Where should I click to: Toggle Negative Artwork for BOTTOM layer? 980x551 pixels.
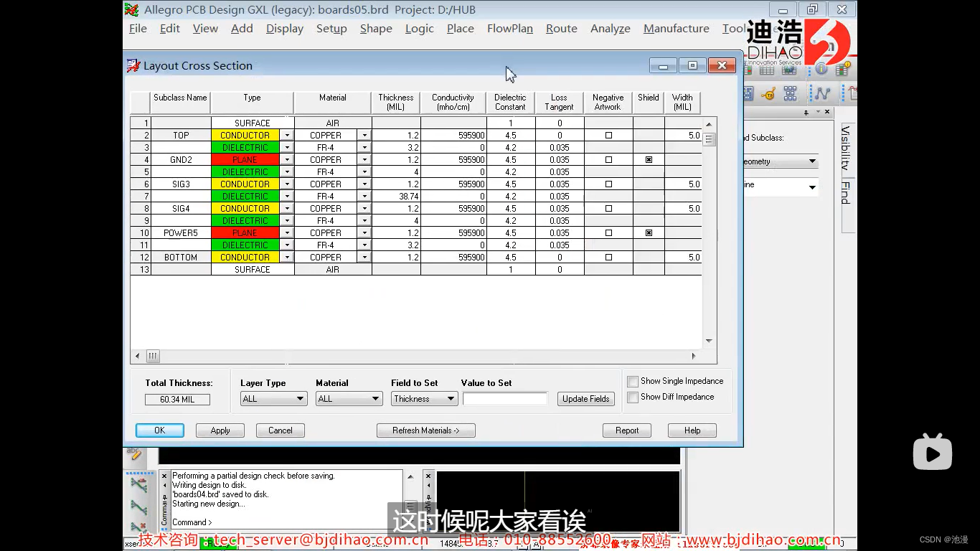(608, 258)
